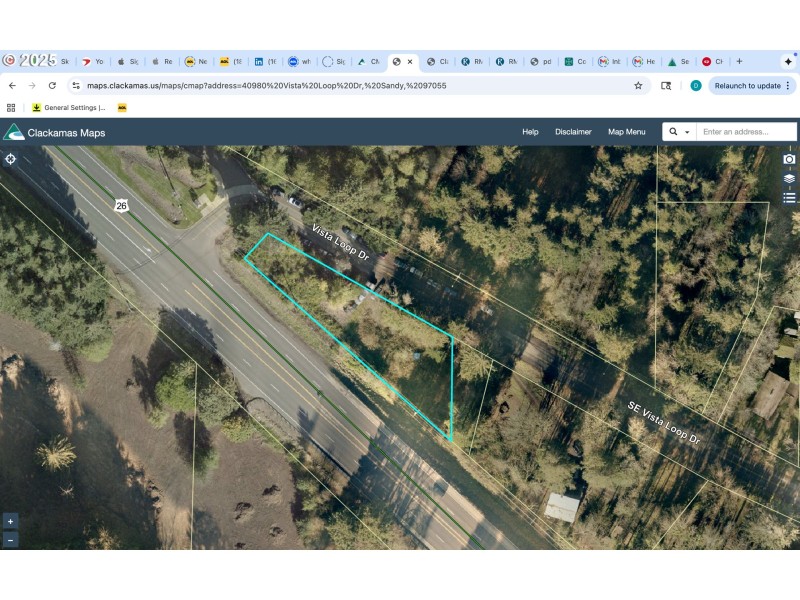Click the pan crosshair icon top left
This screenshot has height=600, width=800.
click(10, 158)
